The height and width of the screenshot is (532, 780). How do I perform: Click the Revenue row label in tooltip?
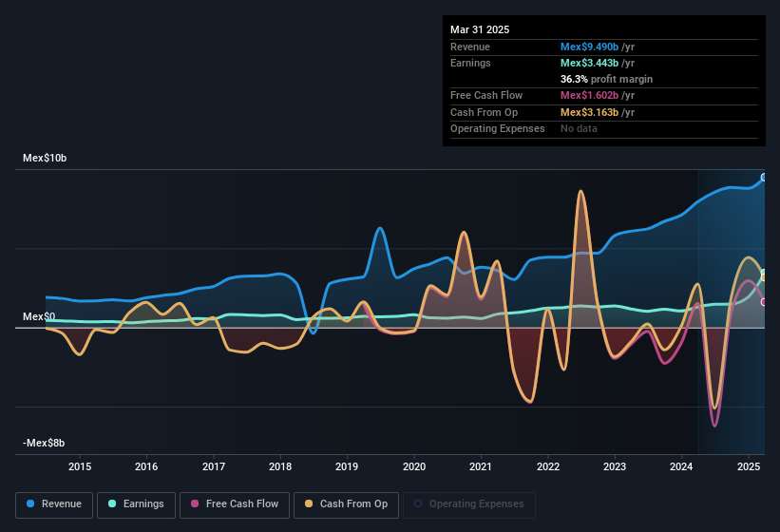pyautogui.click(x=470, y=47)
